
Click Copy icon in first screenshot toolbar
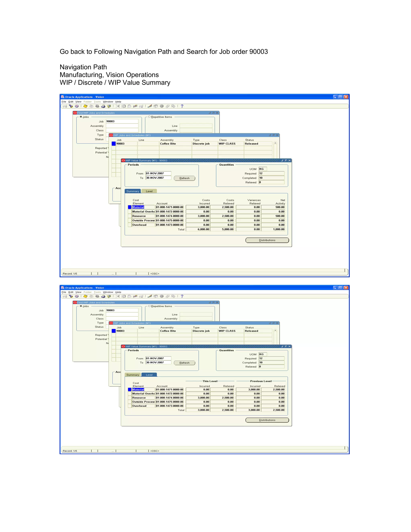click(124, 106)
